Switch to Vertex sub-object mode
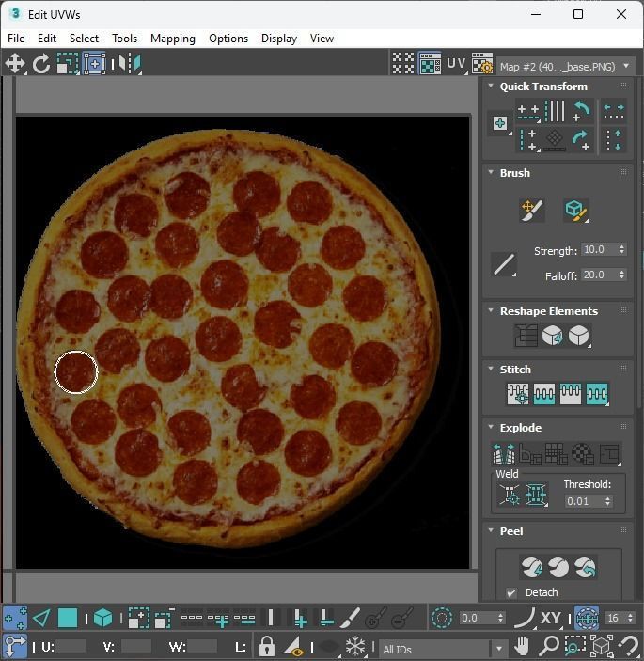This screenshot has height=661, width=644. [15, 619]
